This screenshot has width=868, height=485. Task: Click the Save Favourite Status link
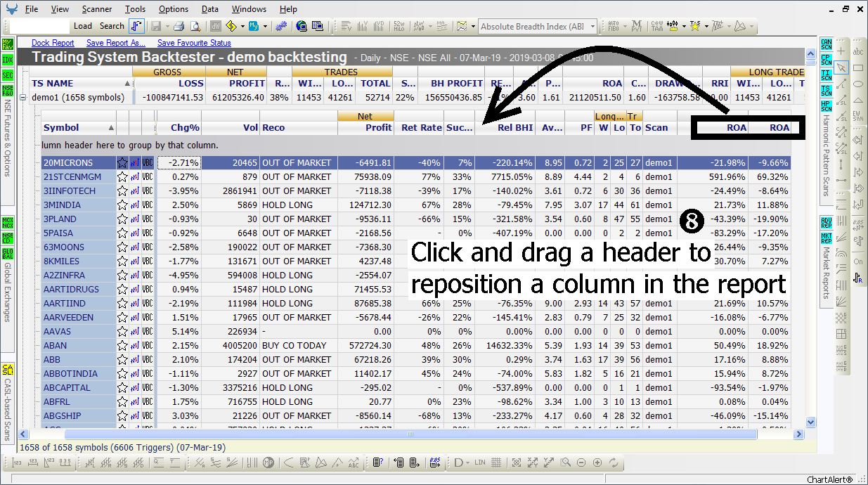tap(194, 43)
